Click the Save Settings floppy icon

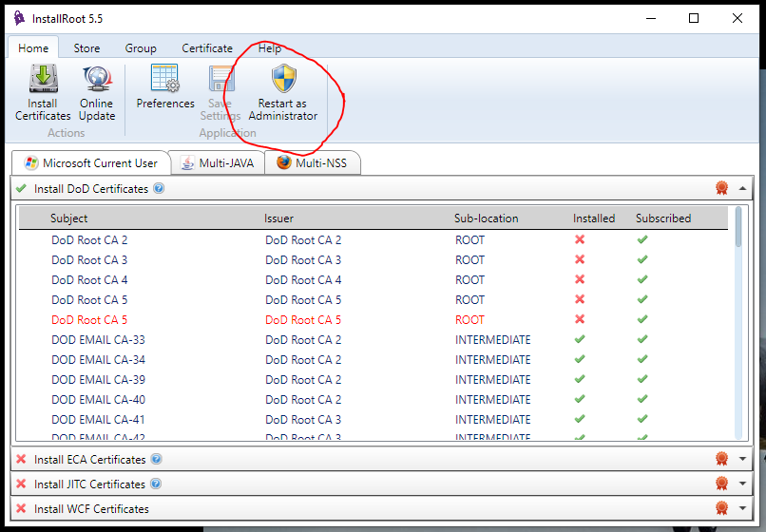tap(221, 78)
